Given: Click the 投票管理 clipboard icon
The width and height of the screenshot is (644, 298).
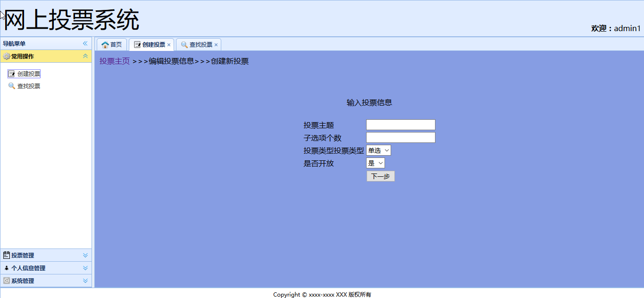Looking at the screenshot, I should pos(7,255).
